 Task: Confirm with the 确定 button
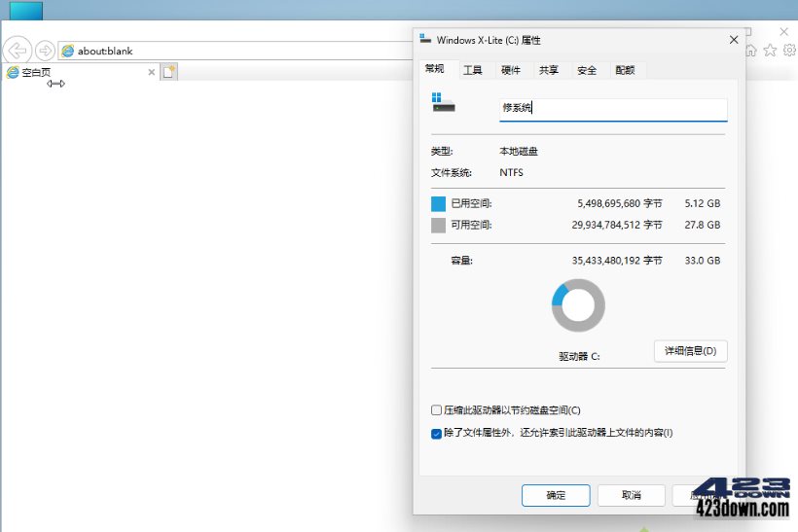[556, 495]
